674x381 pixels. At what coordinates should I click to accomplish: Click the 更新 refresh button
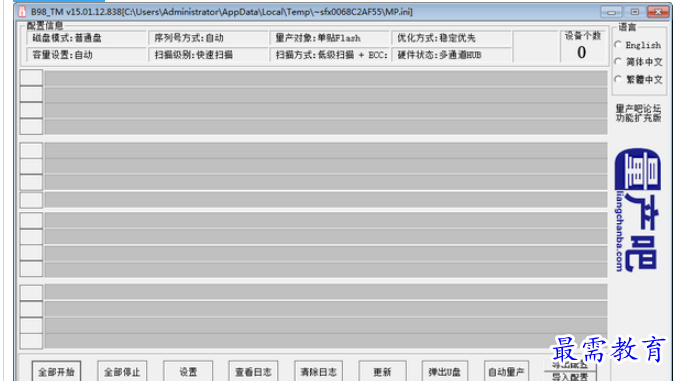(383, 372)
